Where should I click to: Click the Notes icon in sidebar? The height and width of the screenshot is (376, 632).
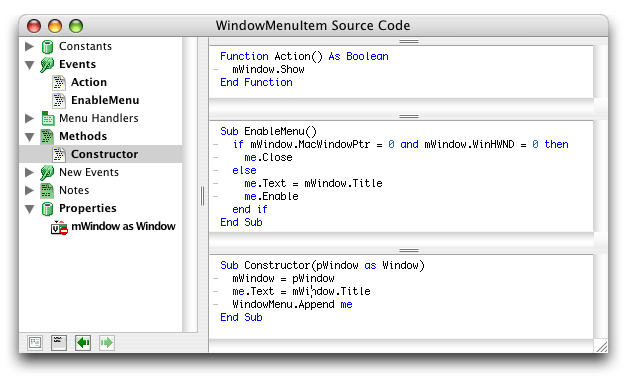point(47,190)
